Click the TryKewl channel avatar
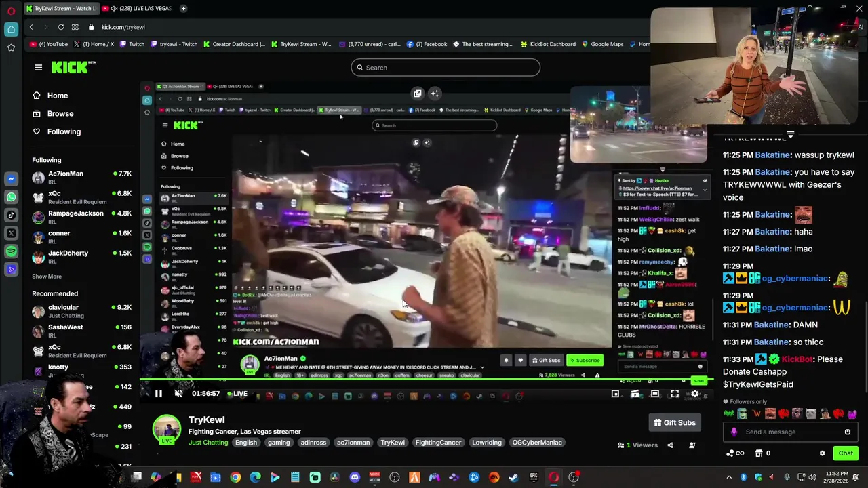Screen dimensions: 868x488 point(167,429)
